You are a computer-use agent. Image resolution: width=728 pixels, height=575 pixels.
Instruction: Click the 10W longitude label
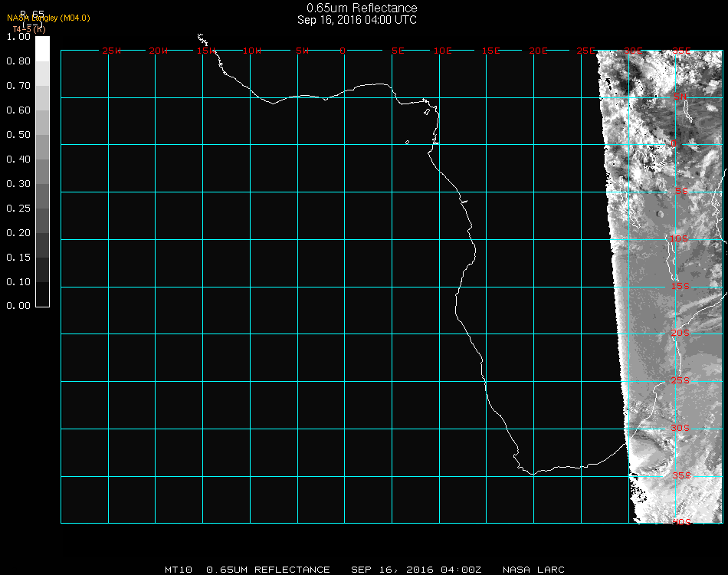point(252,51)
